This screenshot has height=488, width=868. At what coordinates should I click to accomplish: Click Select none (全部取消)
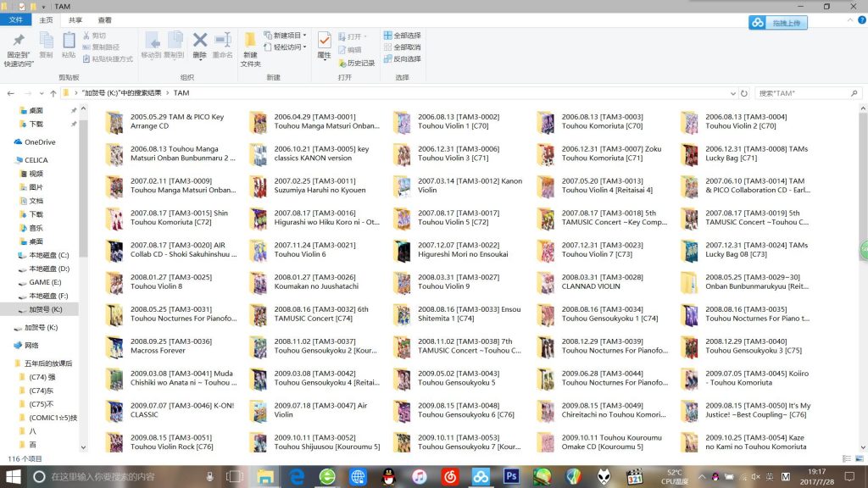point(403,47)
